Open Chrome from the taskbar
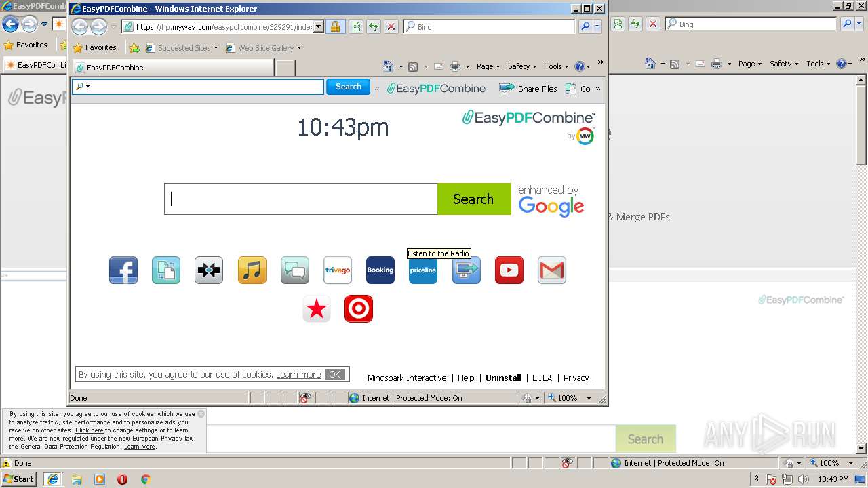868x488 pixels. coord(145,479)
